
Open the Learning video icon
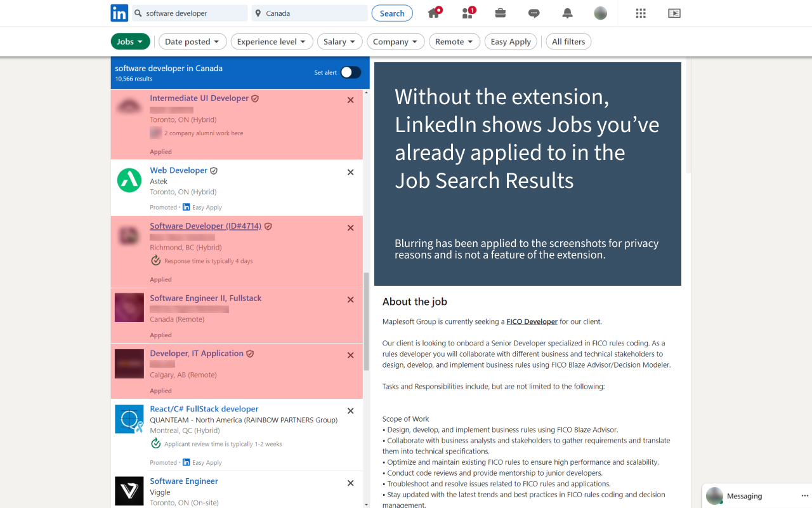(674, 13)
